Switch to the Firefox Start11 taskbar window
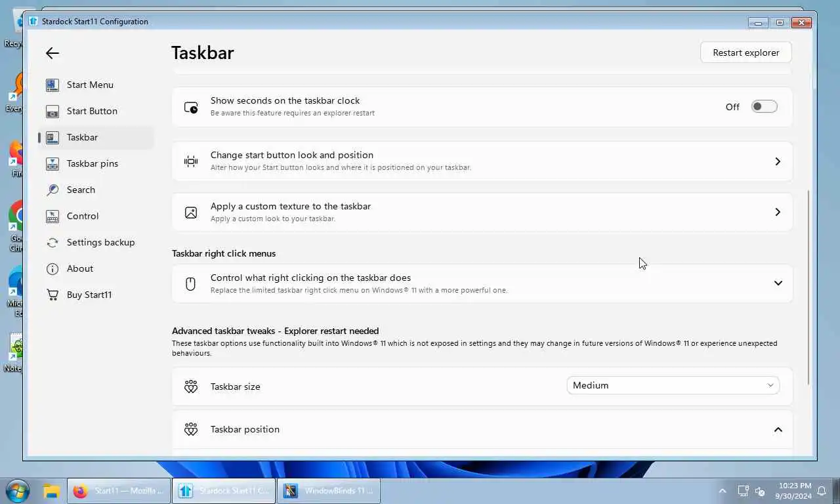 (x=119, y=491)
